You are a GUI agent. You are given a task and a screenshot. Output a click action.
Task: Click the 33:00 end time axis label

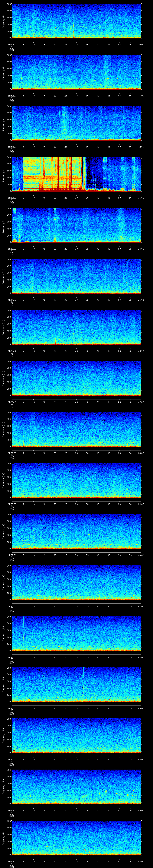click(x=141, y=197)
